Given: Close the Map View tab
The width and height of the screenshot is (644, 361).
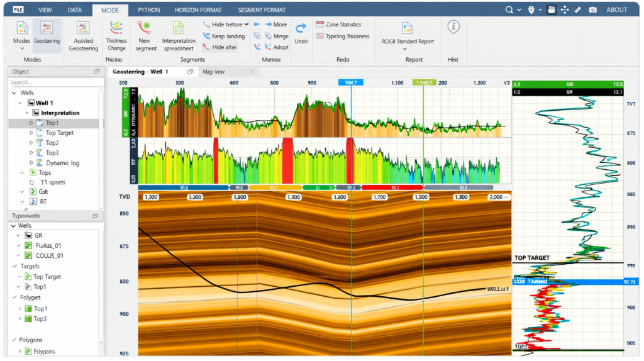Looking at the screenshot, I should click(252, 72).
